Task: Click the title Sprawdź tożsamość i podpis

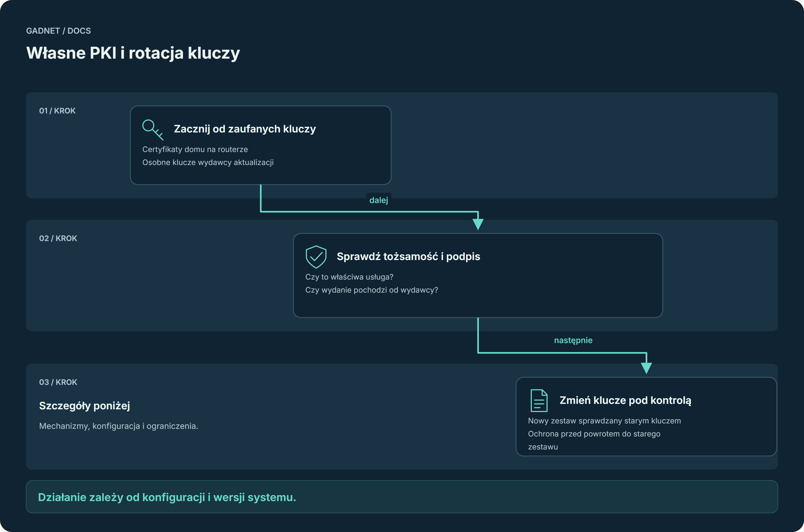Action: pos(408,256)
